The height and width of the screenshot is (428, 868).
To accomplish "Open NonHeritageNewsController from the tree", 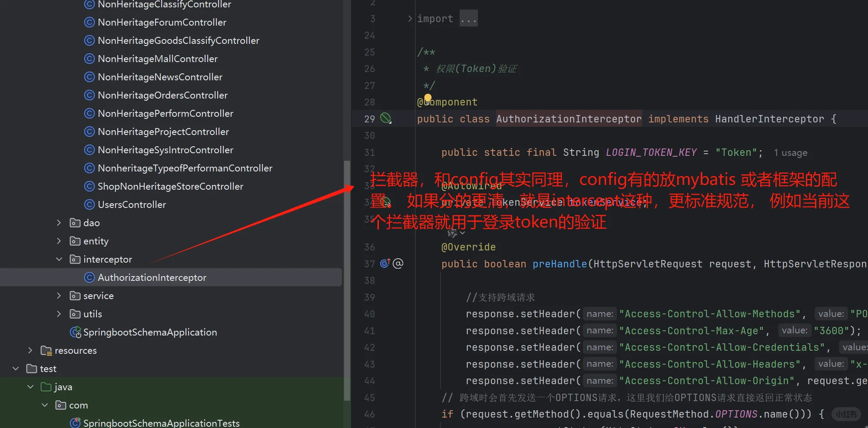I will pyautogui.click(x=160, y=76).
